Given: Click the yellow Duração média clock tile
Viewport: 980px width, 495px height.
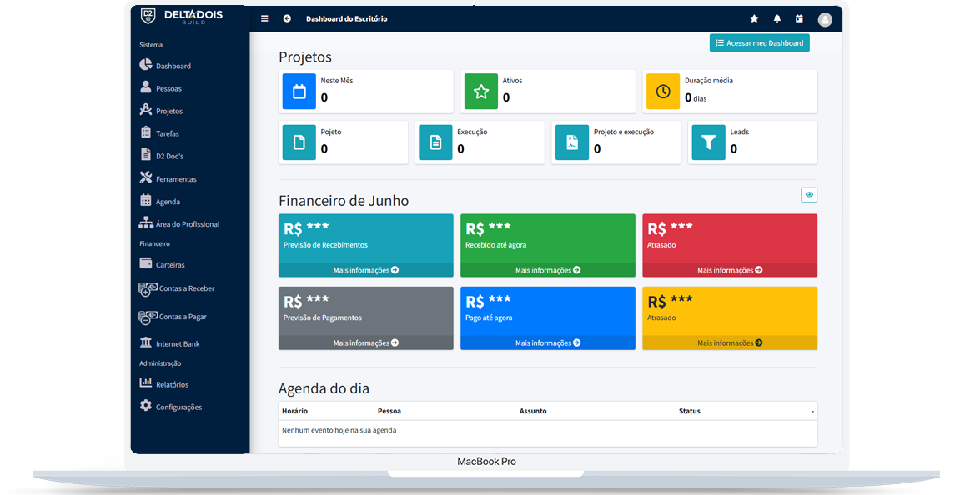Looking at the screenshot, I should [x=663, y=92].
